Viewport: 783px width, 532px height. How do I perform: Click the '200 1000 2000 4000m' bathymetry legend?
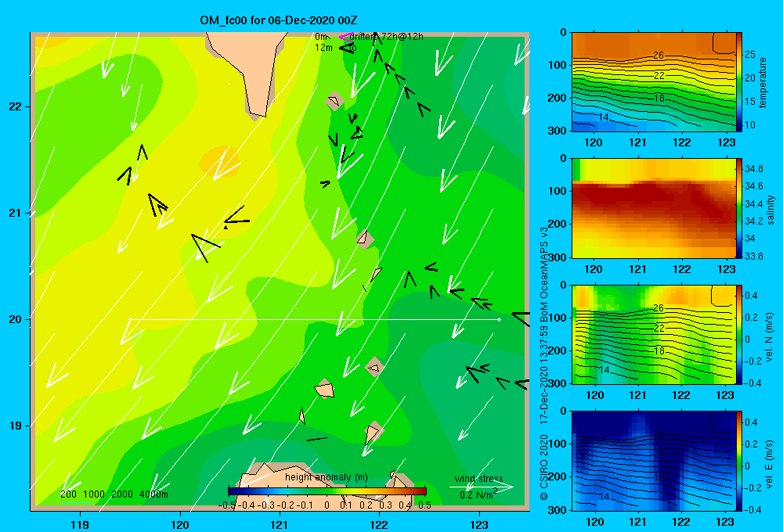coord(114,494)
